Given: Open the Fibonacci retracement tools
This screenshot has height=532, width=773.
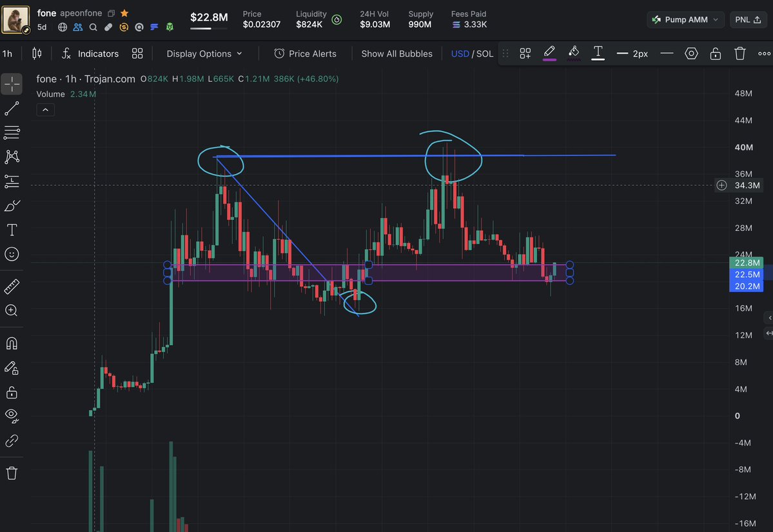Looking at the screenshot, I should point(12,133).
